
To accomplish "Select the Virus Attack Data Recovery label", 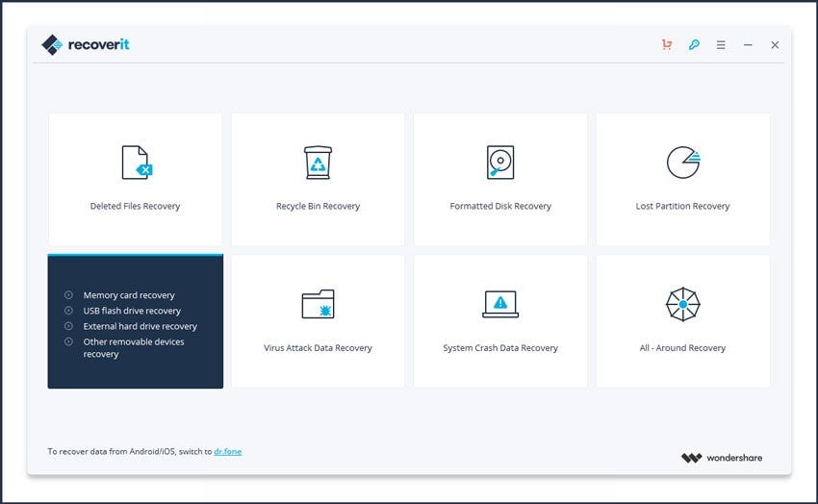I will coord(318,347).
